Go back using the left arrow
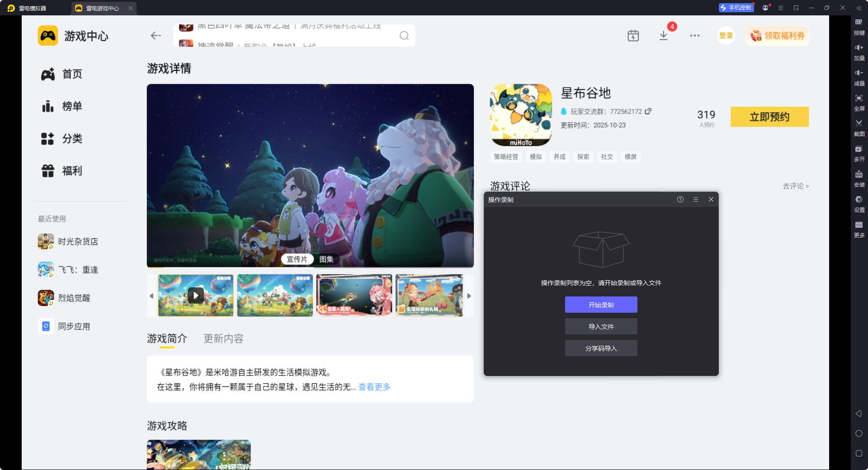 pos(156,36)
